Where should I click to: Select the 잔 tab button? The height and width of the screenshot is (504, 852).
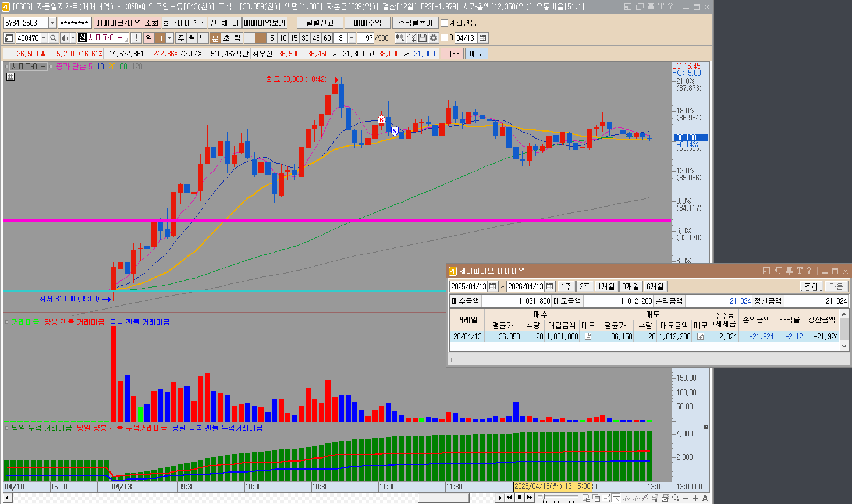[x=214, y=23]
